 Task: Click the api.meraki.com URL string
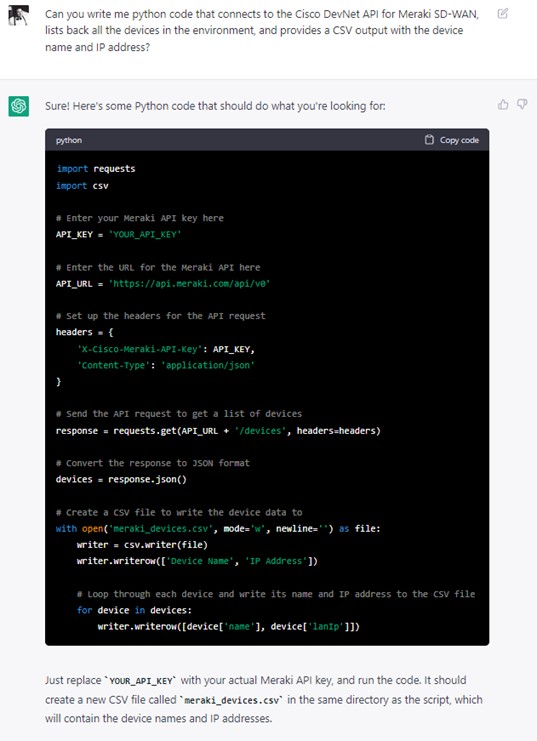pyautogui.click(x=189, y=284)
